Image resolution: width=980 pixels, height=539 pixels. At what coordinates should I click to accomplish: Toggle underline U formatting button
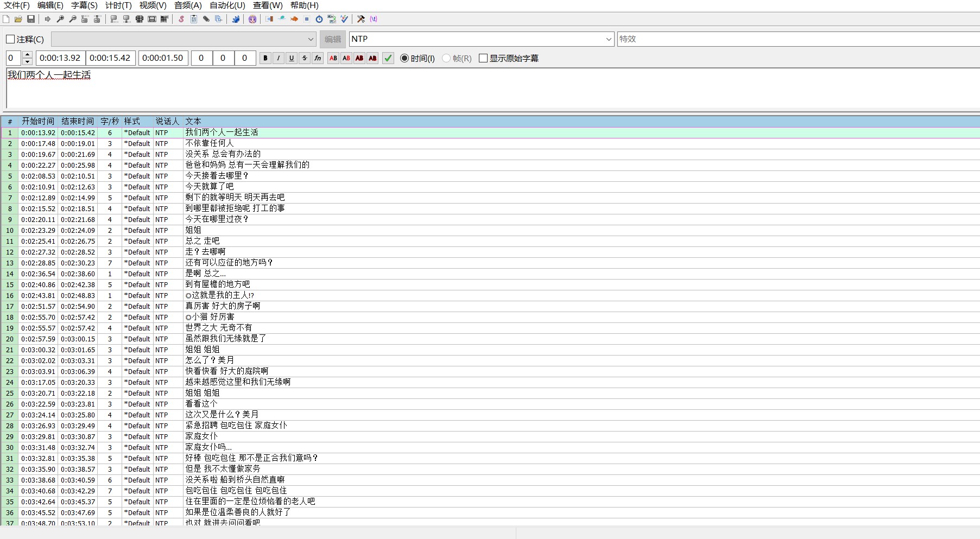pyautogui.click(x=292, y=58)
